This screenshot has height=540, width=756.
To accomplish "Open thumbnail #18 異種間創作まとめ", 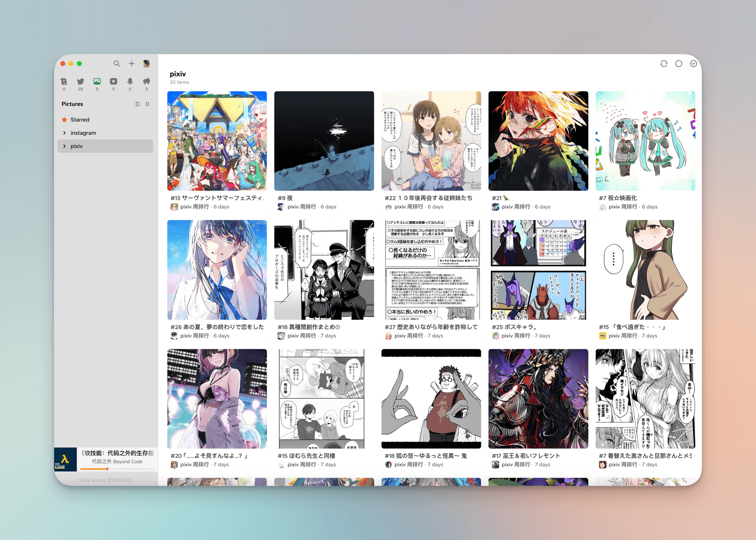I will point(324,270).
